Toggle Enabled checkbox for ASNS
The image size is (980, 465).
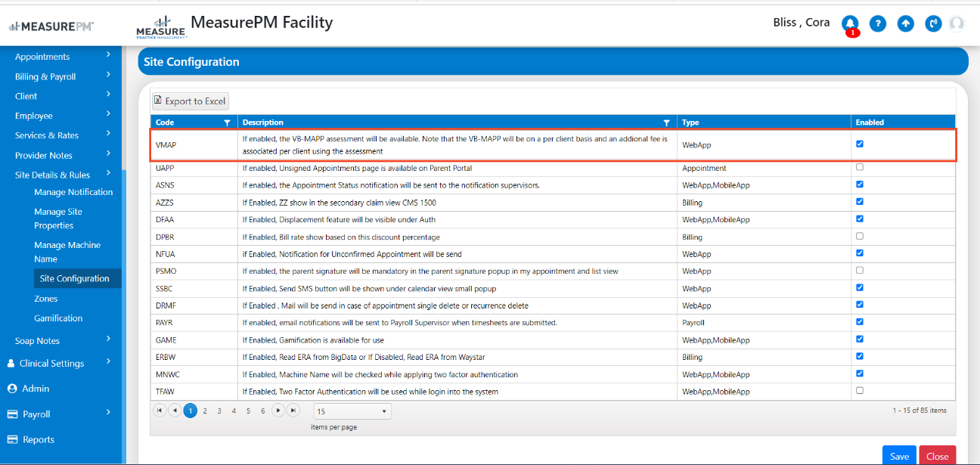(860, 184)
